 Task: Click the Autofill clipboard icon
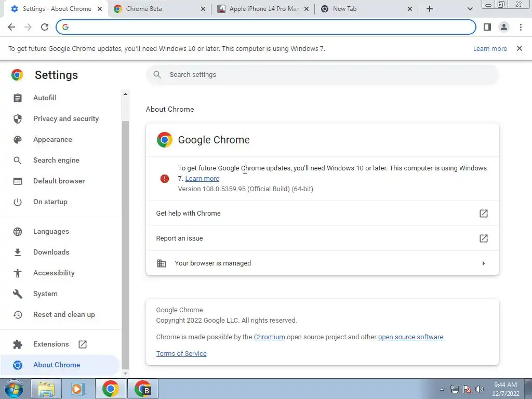click(x=18, y=98)
